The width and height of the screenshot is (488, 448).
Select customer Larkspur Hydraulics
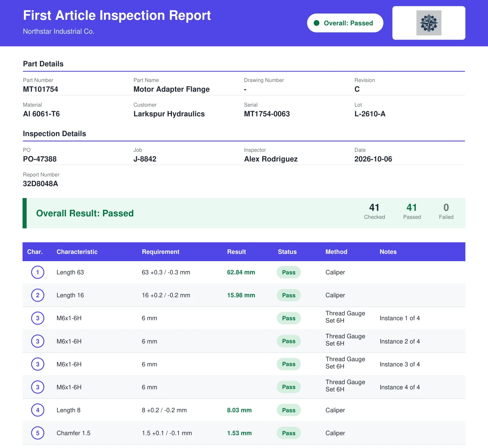click(169, 114)
